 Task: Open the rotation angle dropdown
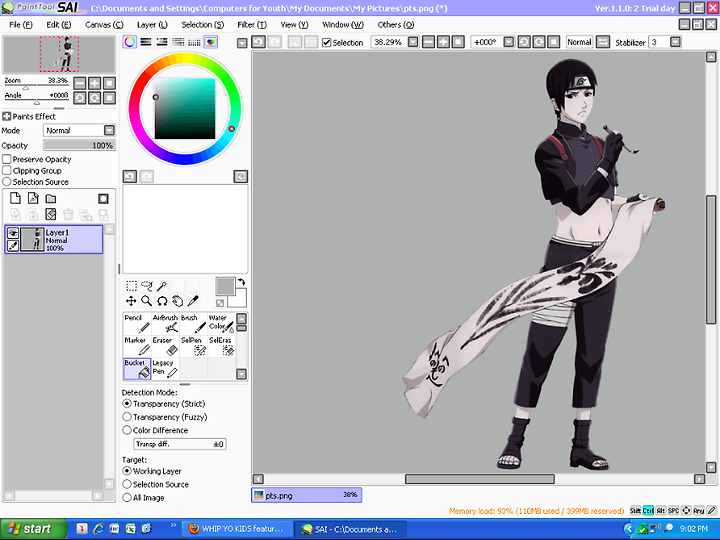pyautogui.click(x=508, y=42)
